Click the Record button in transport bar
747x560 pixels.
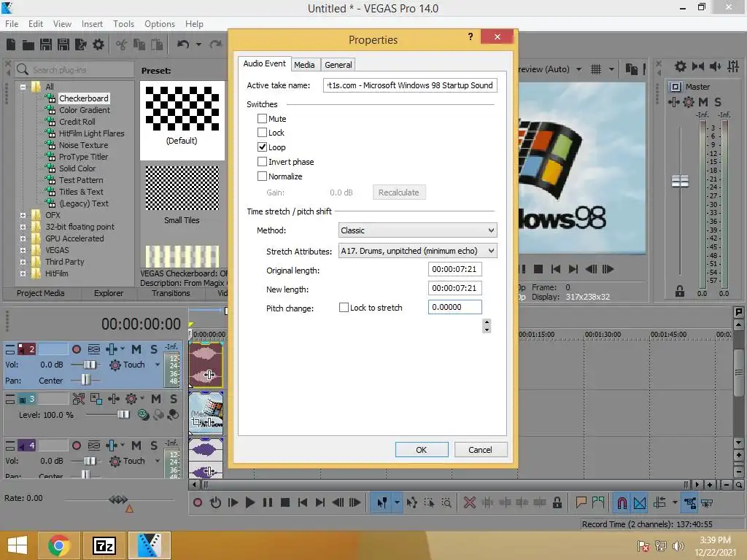point(198,503)
